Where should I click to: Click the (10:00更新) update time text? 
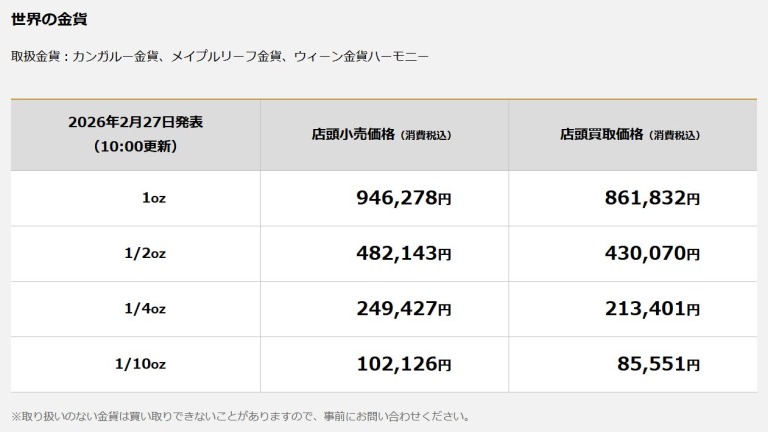136,146
